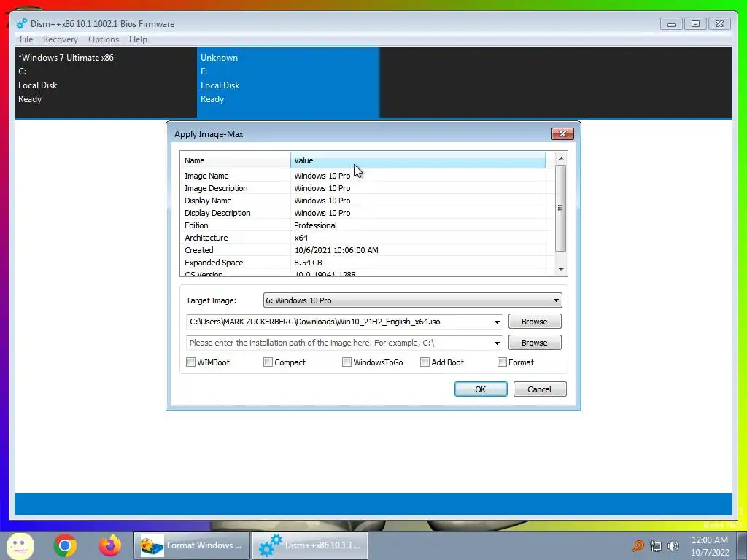Image resolution: width=747 pixels, height=560 pixels.
Task: Click the scroll up arrow in image info list
Action: pos(561,157)
